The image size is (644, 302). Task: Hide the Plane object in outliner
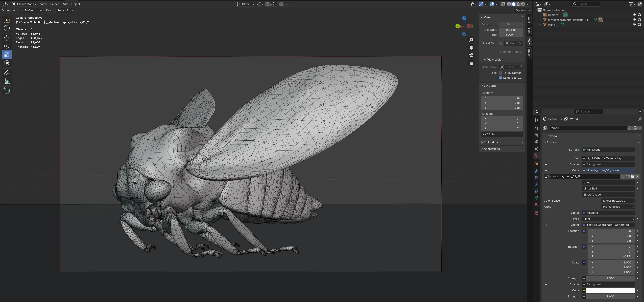(634, 25)
